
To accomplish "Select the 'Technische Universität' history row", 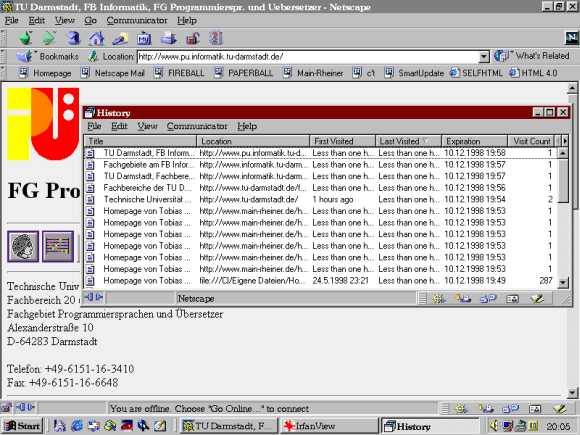I will [x=321, y=199].
